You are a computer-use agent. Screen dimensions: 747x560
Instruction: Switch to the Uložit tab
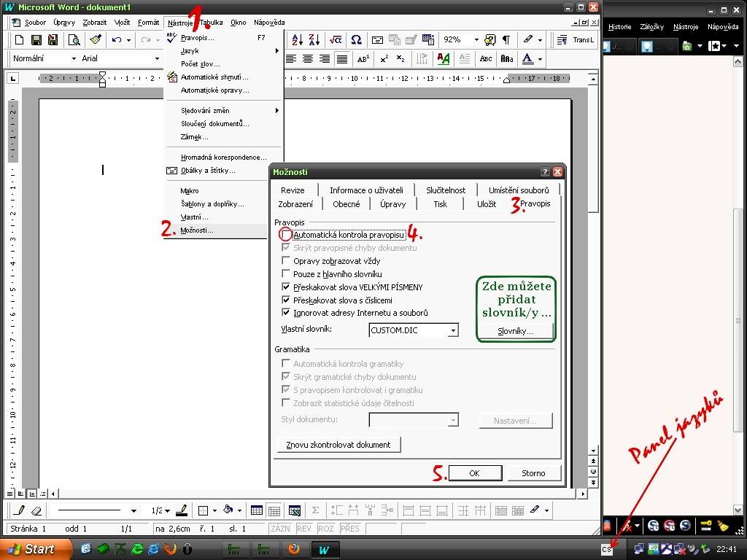pyautogui.click(x=487, y=204)
